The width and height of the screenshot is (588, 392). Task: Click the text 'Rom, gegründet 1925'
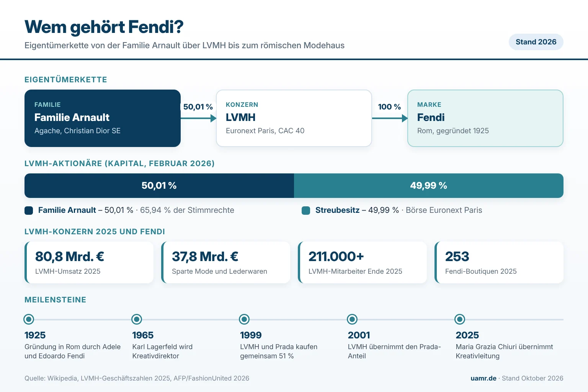click(x=453, y=131)
